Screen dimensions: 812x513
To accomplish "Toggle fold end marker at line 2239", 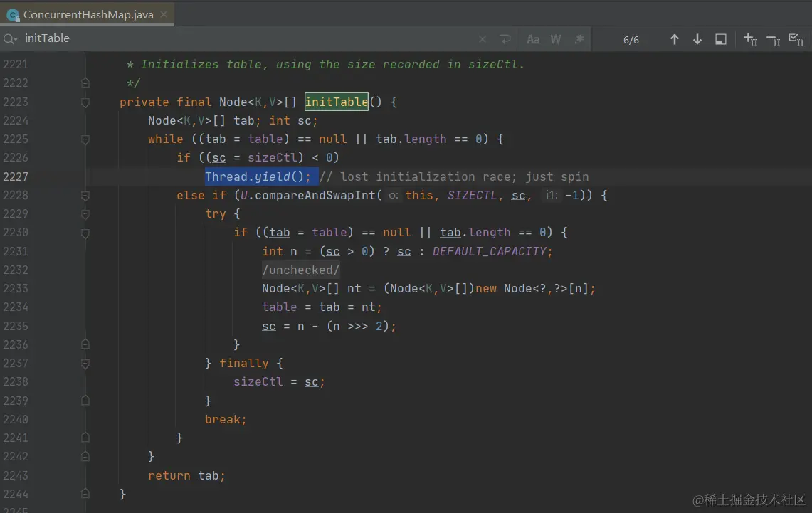I will (x=85, y=400).
